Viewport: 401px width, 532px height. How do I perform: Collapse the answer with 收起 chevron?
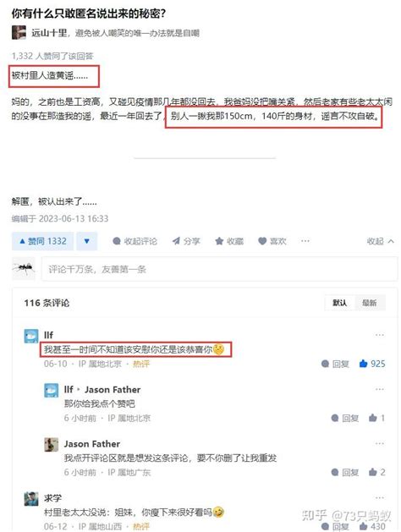pyautogui.click(x=381, y=241)
